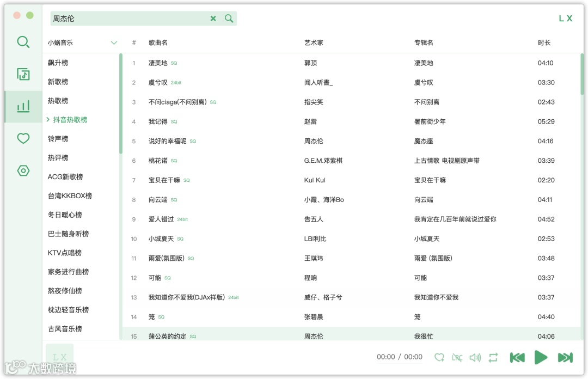
Task: Click the magnifier icon in the search bar
Action: [x=229, y=18]
